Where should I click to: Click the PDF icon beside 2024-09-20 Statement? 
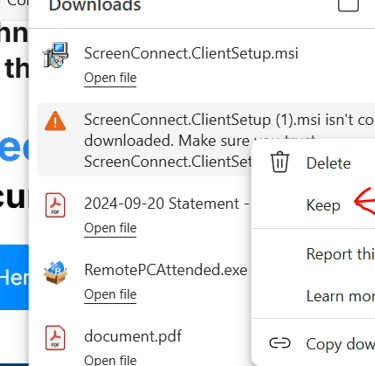[55, 205]
